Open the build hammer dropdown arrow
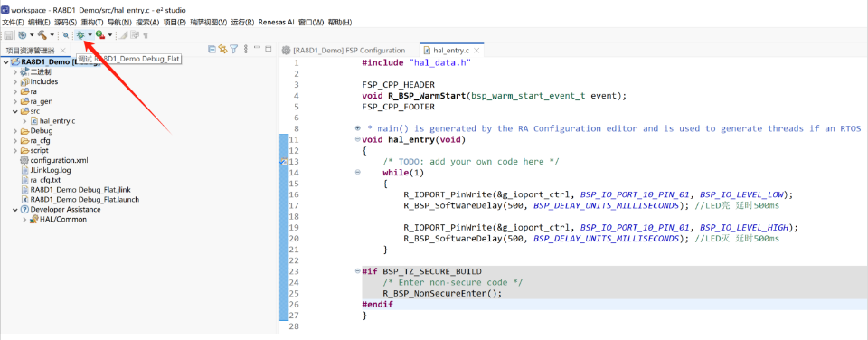The width and height of the screenshot is (868, 340). pos(52,35)
